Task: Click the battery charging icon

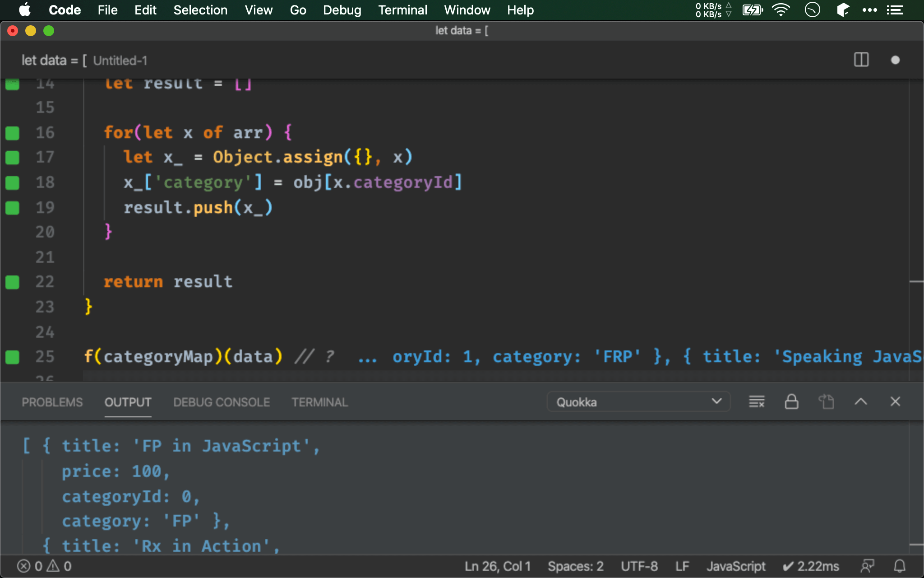Action: (753, 10)
